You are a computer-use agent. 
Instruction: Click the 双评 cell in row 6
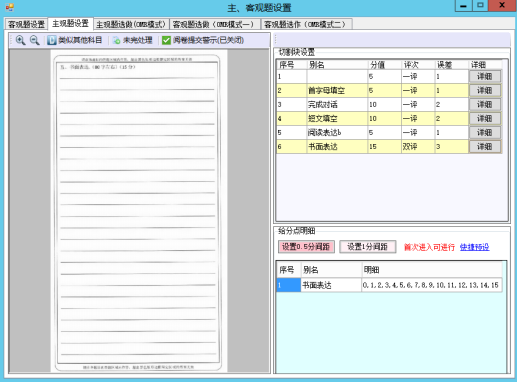(x=418, y=146)
